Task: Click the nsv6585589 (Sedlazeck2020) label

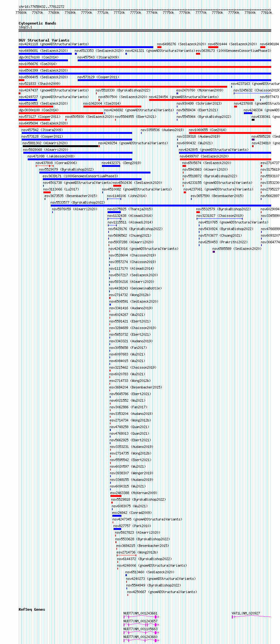Action: (237, 249)
